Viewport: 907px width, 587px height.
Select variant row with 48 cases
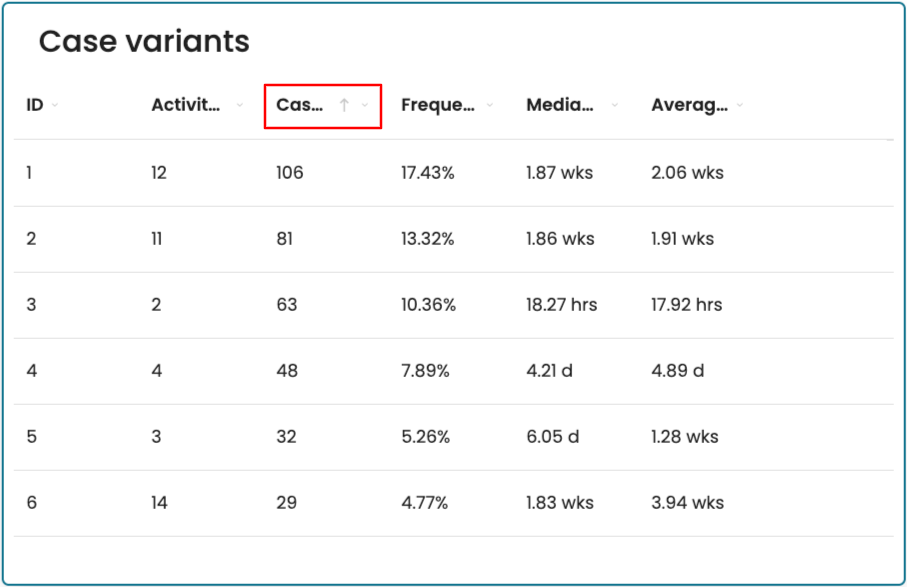(287, 371)
